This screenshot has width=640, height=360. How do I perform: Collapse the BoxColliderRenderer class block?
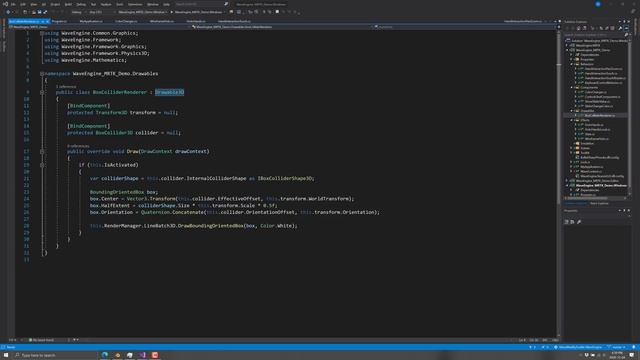[42, 92]
